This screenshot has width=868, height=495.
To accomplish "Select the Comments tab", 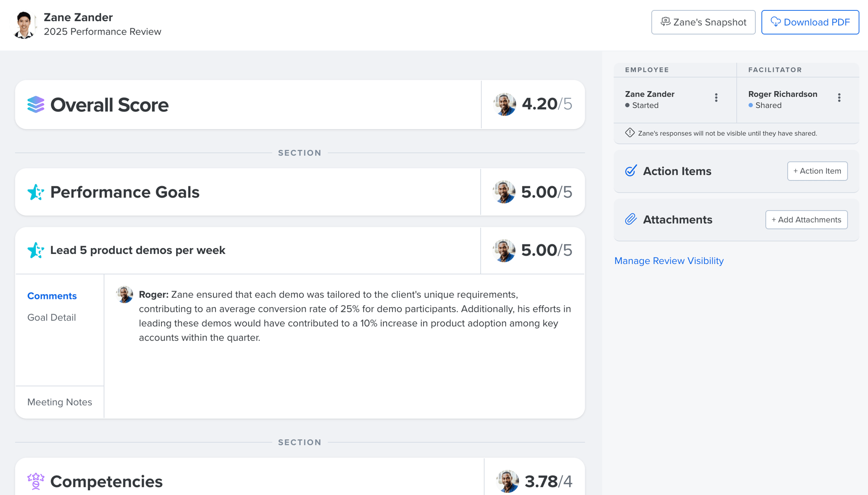I will 52,295.
